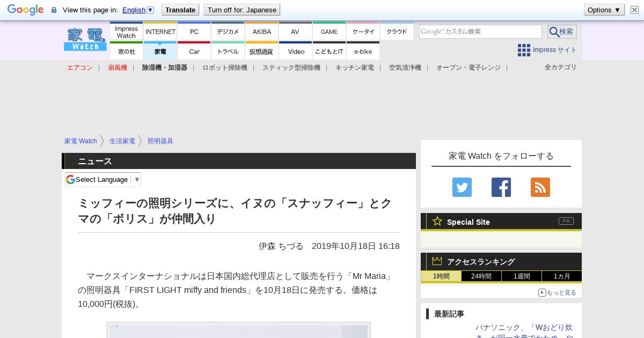The width and height of the screenshot is (644, 338).
Task: Open the INTERNET tab
Action: pyautogui.click(x=160, y=32)
